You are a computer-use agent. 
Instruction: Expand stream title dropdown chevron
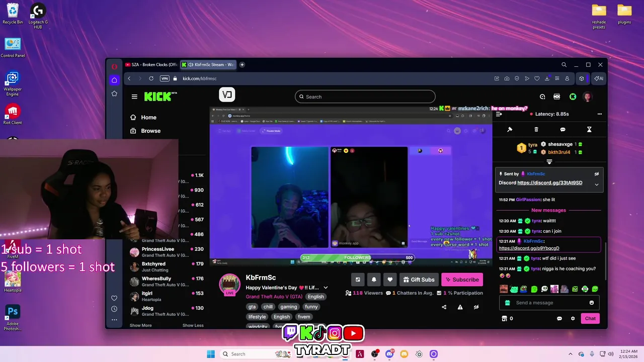click(326, 288)
